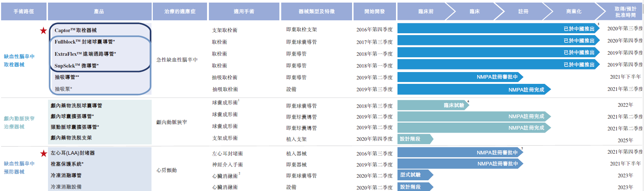This screenshot has width=644, height=191.
Task: Click the NMPA註冊完成 bar for 抽吸泵
Action: [x=474, y=89]
